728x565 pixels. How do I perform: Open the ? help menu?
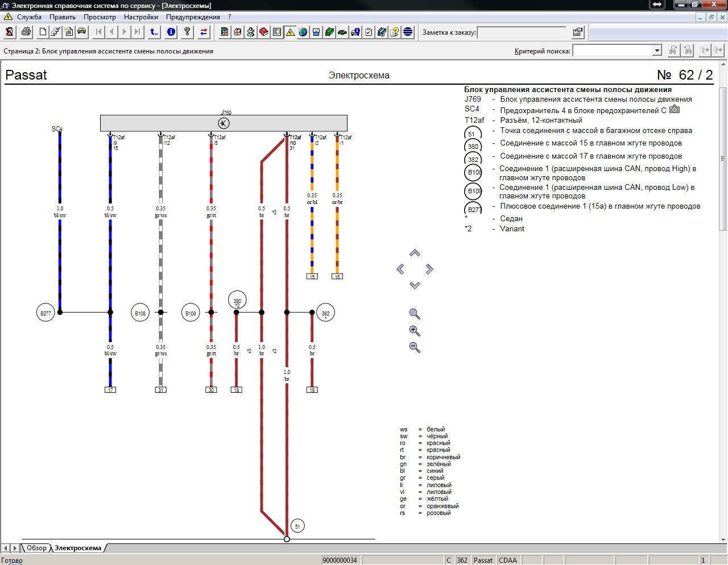229,17
